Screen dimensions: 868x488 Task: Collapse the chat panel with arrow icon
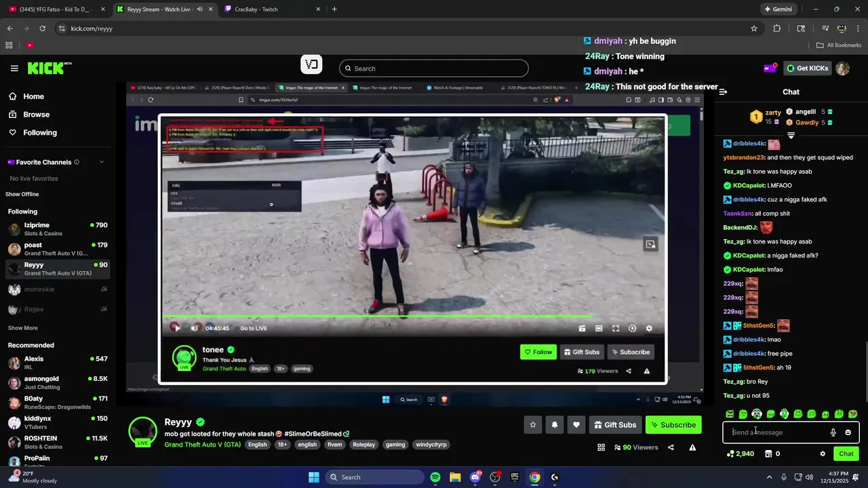(x=723, y=92)
